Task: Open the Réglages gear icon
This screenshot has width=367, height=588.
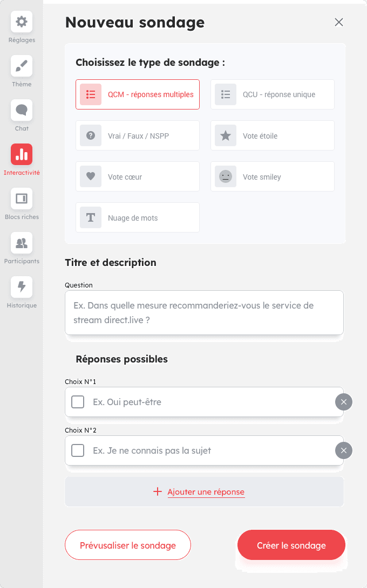Action: click(x=22, y=22)
